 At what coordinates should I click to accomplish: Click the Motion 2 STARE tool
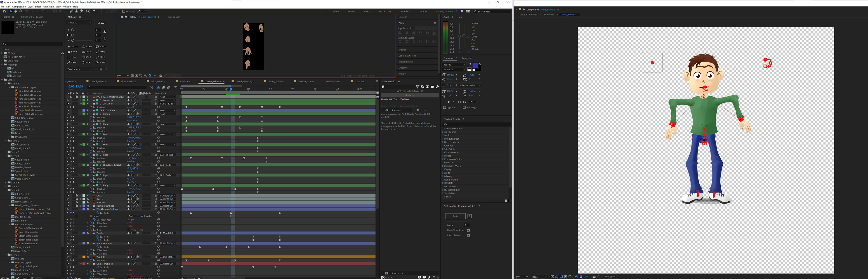pos(101,62)
